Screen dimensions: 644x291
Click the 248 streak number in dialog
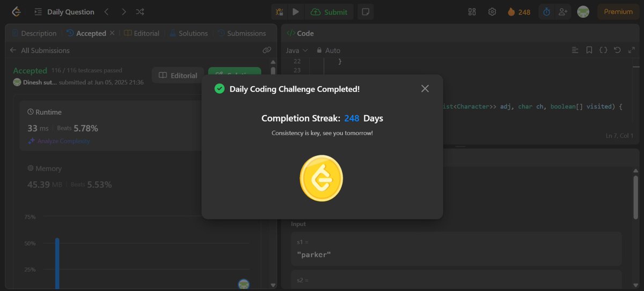pyautogui.click(x=352, y=118)
